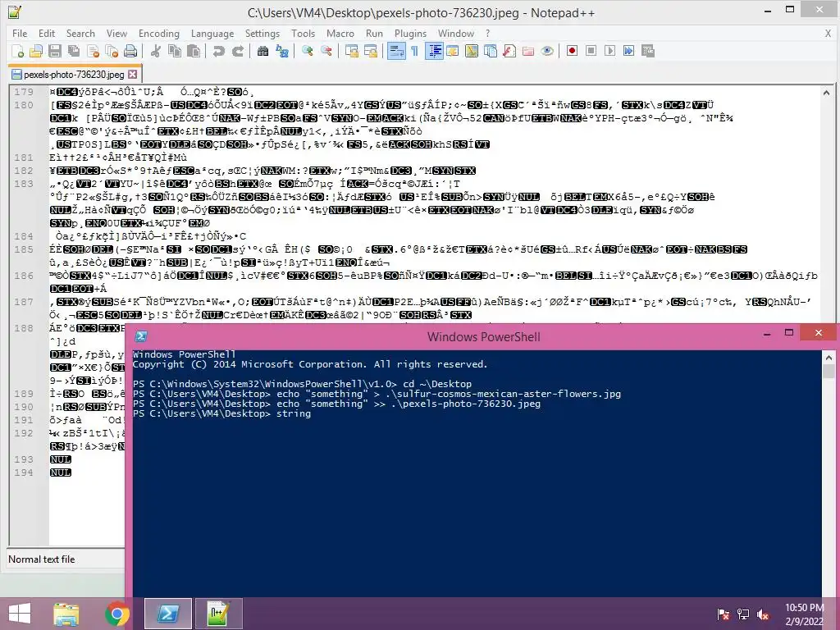
Task: Open the Settings menu
Action: tap(262, 33)
